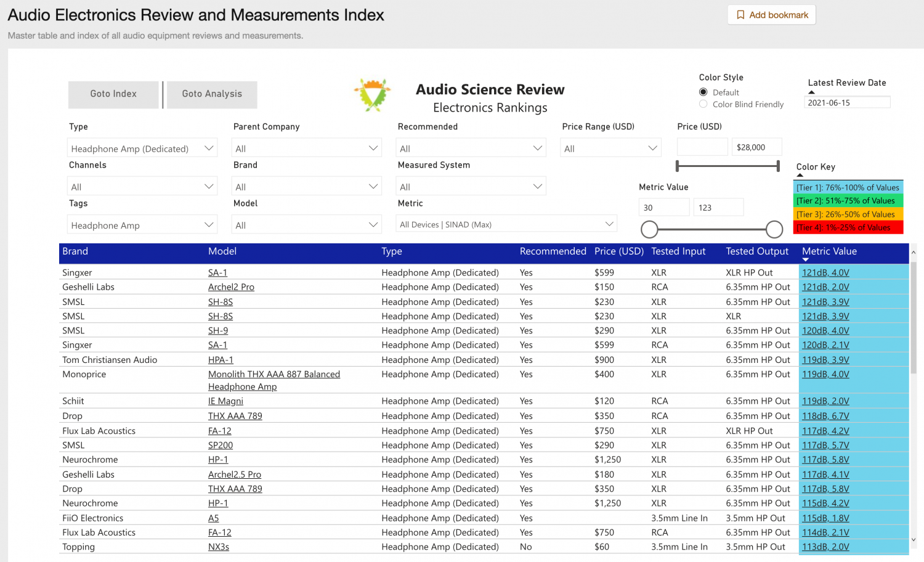This screenshot has width=924, height=562.
Task: Open the Metric dropdown SINAD (Max)
Action: 506,224
